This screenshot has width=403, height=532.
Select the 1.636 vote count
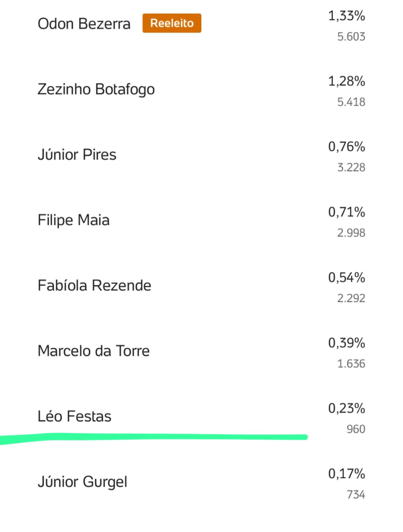[351, 364]
